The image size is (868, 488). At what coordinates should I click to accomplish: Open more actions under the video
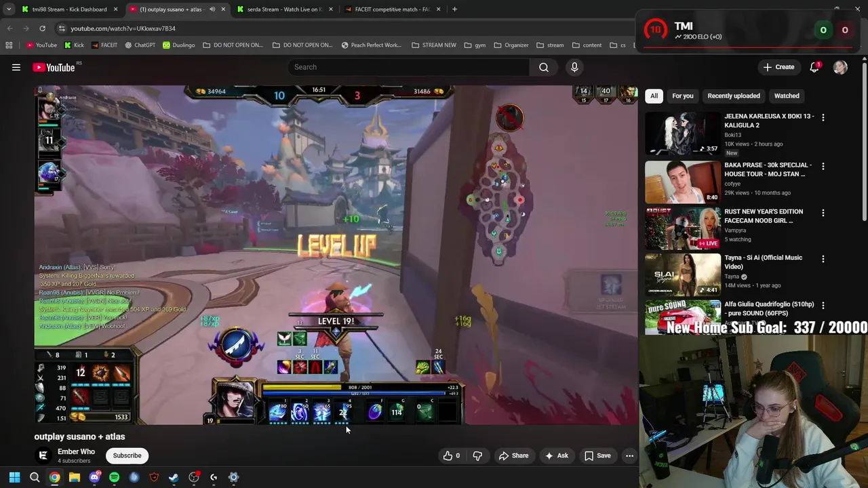pyautogui.click(x=629, y=455)
